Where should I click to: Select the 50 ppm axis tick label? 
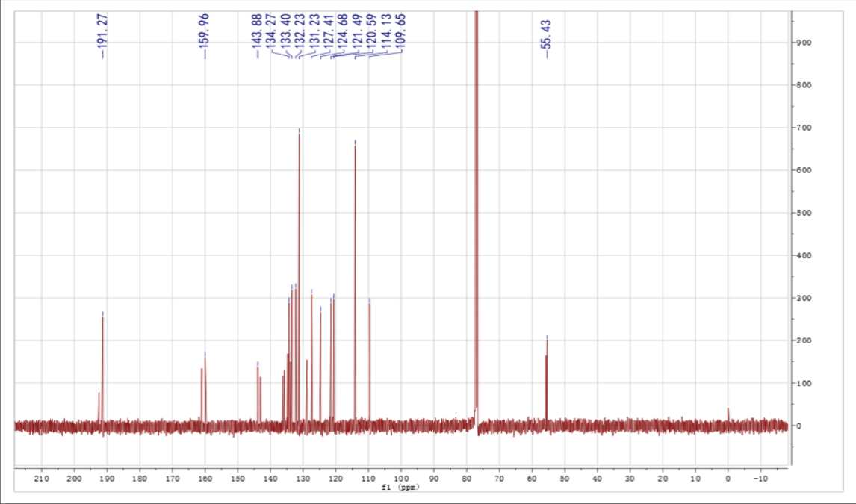coord(565,478)
